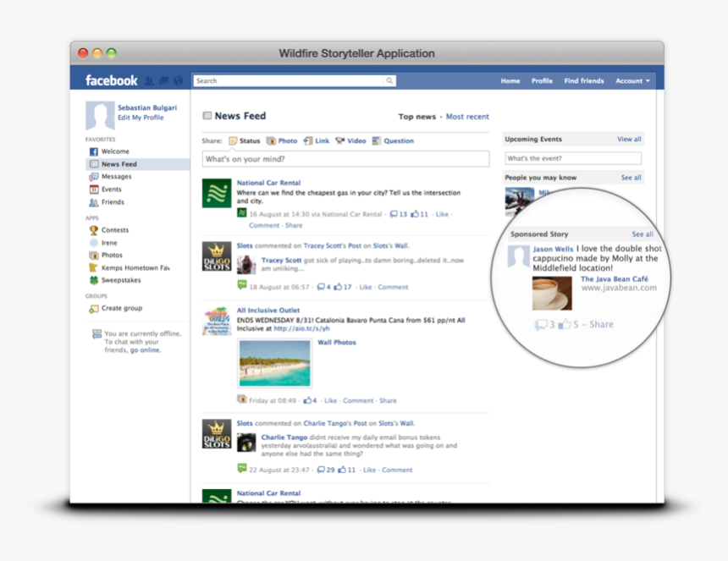728x561 pixels.
Task: Open Charlie Tango commenter name
Action: pos(284,437)
